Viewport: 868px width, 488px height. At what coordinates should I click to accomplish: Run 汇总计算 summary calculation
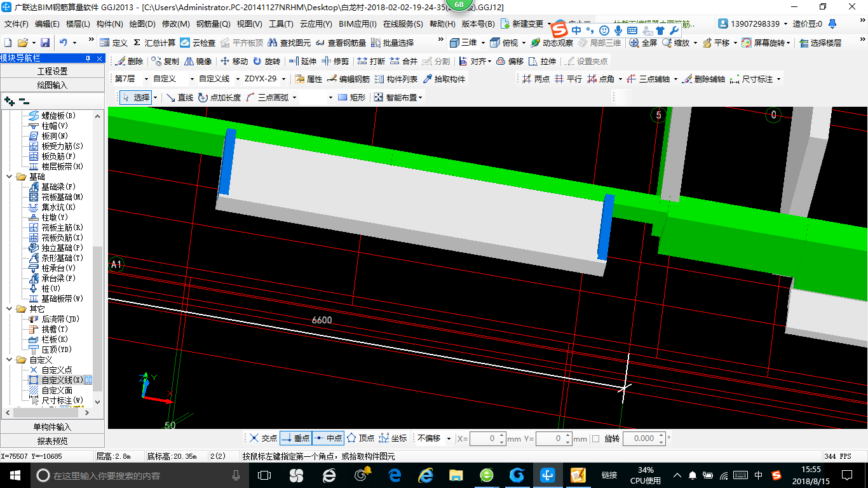(x=154, y=43)
